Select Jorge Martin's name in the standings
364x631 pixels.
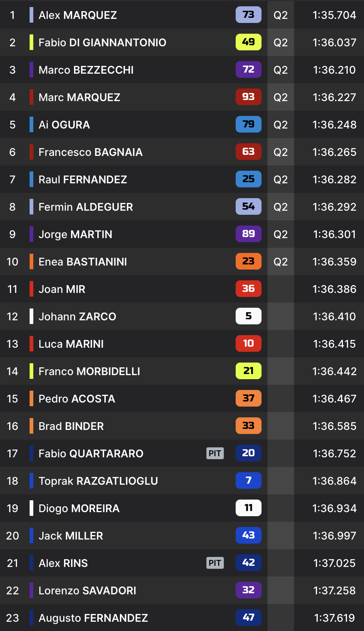point(75,234)
